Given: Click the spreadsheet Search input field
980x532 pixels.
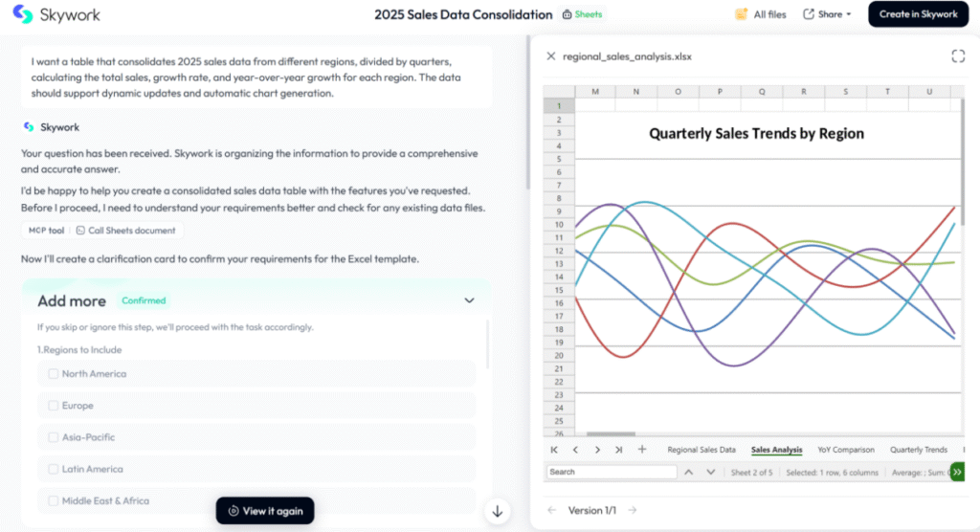Looking at the screenshot, I should coord(611,472).
